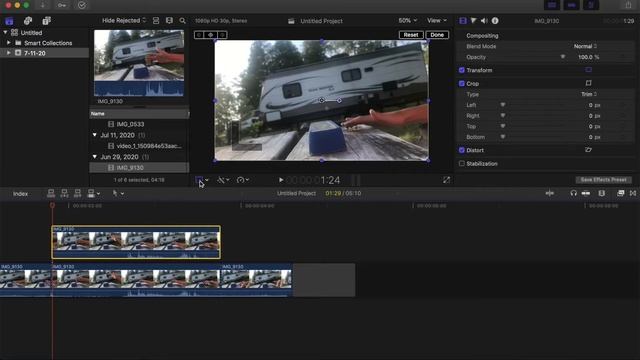Image resolution: width=640 pixels, height=360 pixels.
Task: Click the Share export icon
Action: (629, 5)
